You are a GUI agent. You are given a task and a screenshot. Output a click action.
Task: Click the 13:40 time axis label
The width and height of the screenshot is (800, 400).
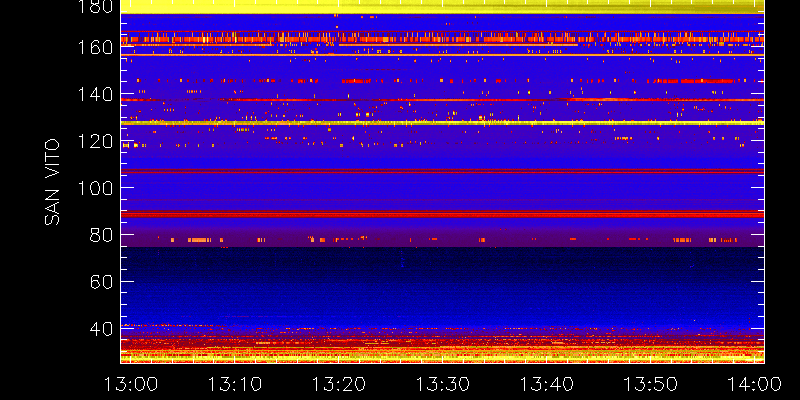(x=547, y=384)
